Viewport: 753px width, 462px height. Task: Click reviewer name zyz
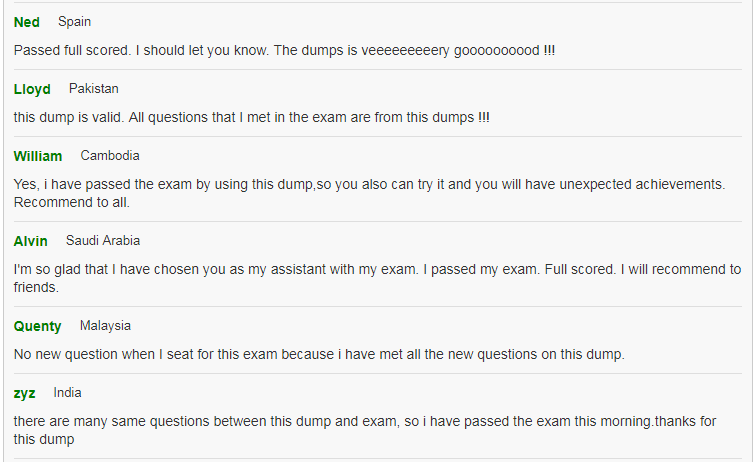(24, 394)
